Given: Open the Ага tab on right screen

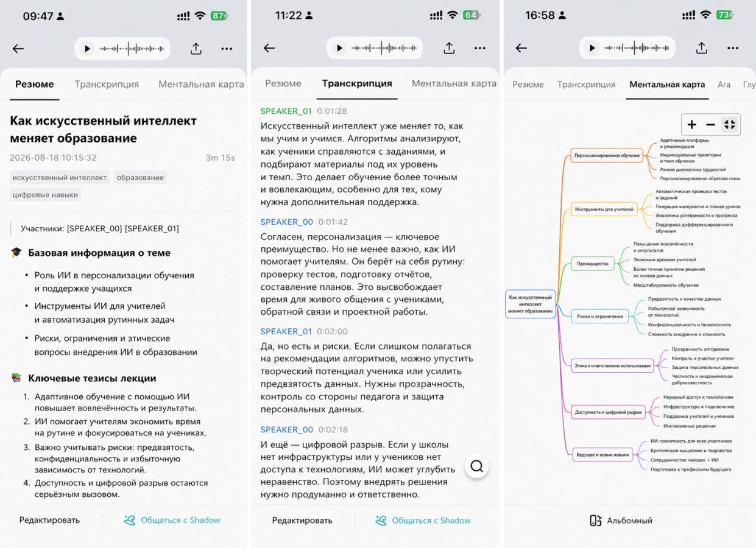Looking at the screenshot, I should [x=724, y=85].
